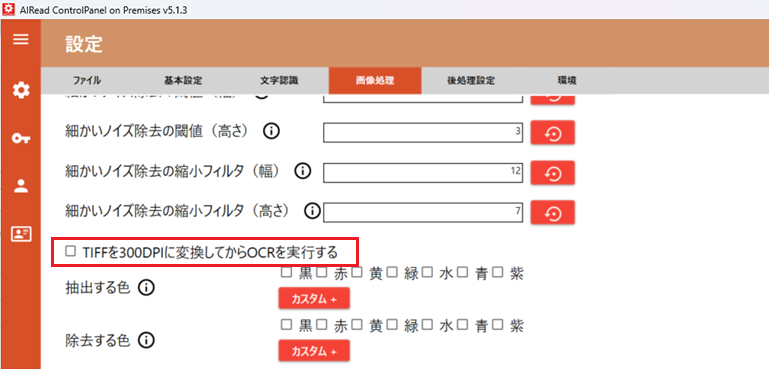Check 水 under 抽出する色
Image resolution: width=769 pixels, height=369 pixels.
tap(427, 272)
